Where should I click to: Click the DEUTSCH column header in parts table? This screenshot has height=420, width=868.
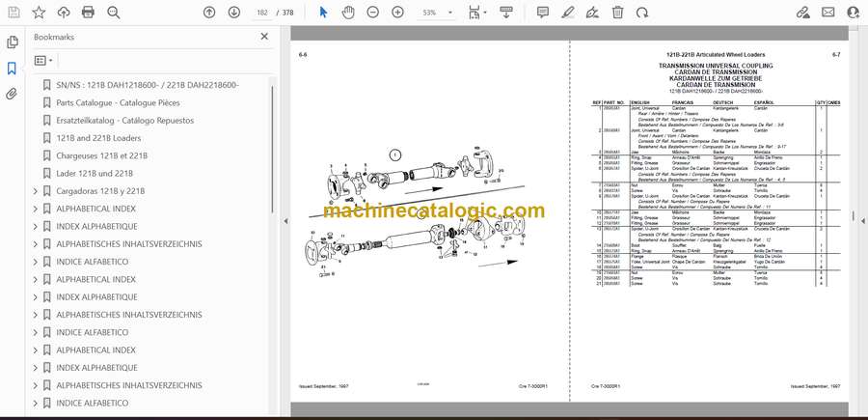[x=723, y=103]
